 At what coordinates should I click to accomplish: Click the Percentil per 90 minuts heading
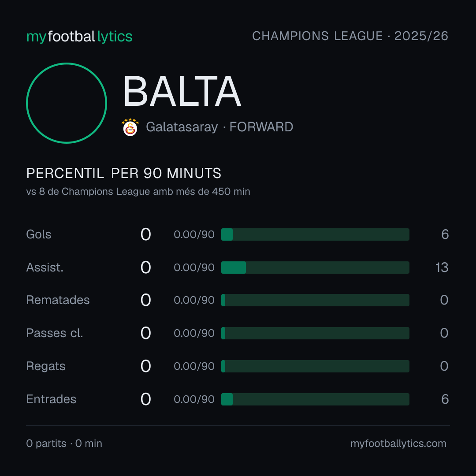pos(123,173)
